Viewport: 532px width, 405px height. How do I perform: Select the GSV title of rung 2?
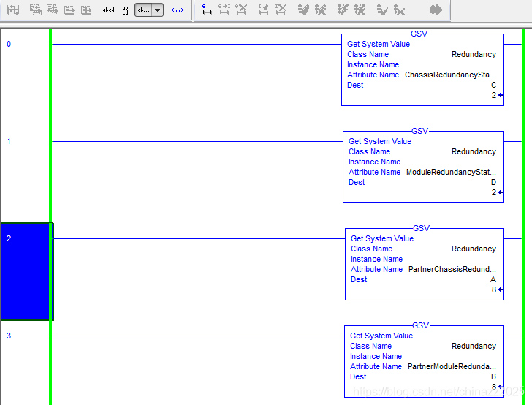pos(422,228)
